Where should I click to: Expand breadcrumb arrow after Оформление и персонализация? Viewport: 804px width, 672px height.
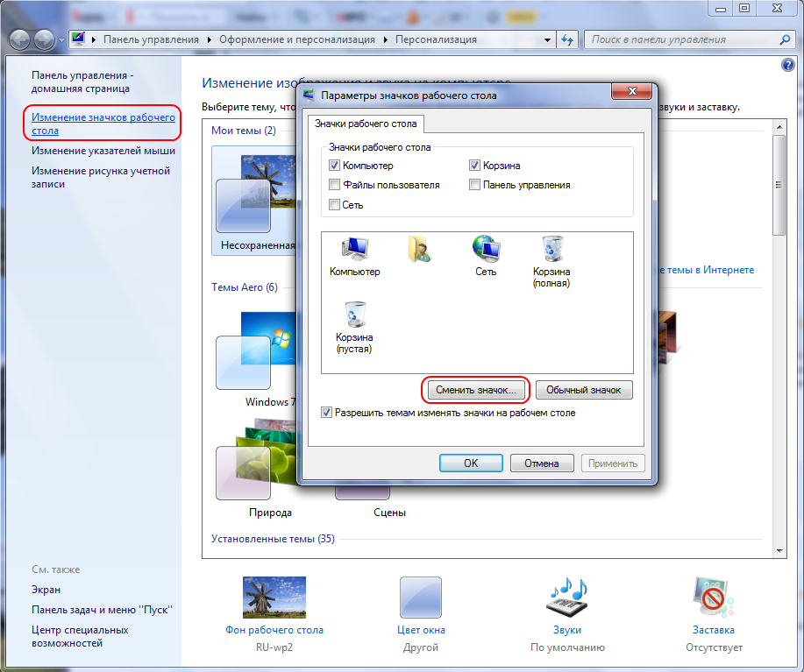coord(386,39)
